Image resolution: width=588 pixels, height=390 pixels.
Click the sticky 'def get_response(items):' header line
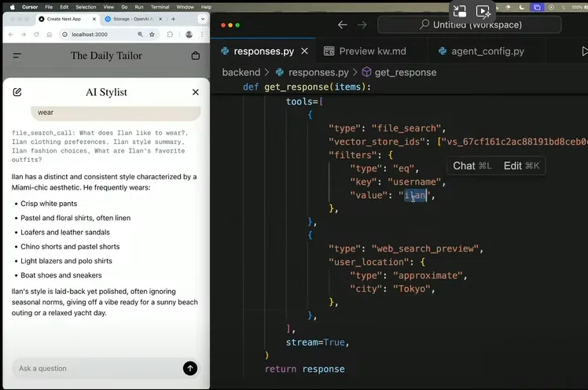(x=307, y=87)
